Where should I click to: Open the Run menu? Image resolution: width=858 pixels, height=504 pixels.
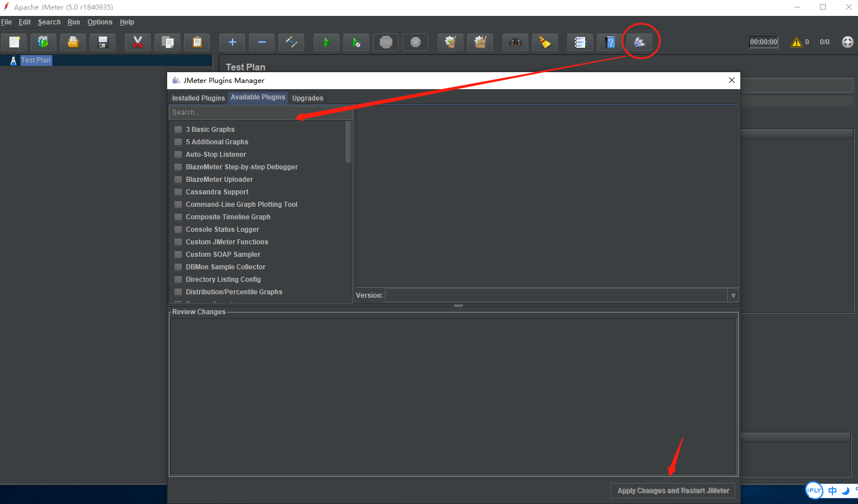click(x=74, y=22)
